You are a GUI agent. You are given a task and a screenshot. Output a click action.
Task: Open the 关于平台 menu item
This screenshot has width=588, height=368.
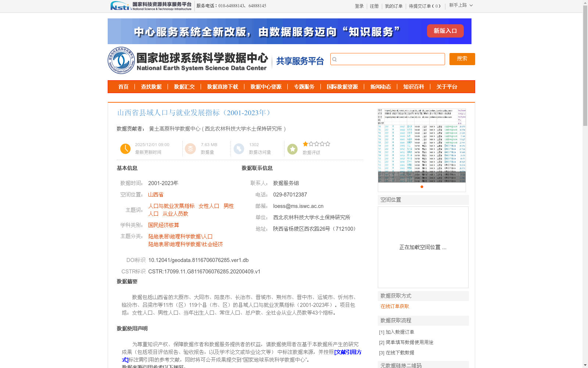point(447,87)
